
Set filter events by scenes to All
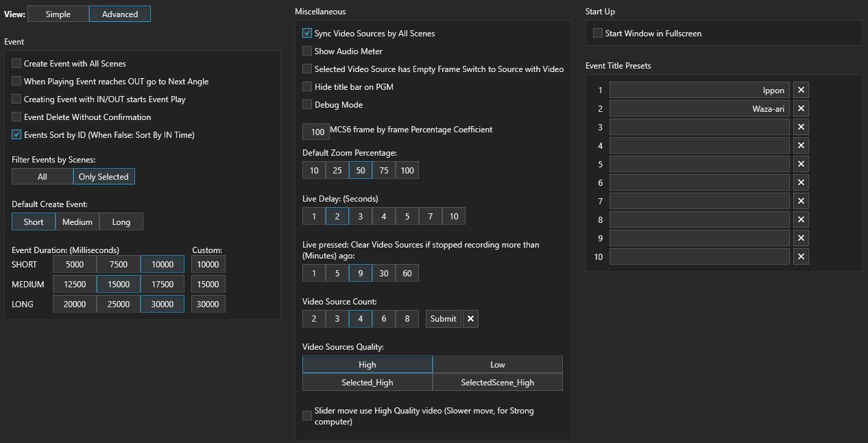43,176
